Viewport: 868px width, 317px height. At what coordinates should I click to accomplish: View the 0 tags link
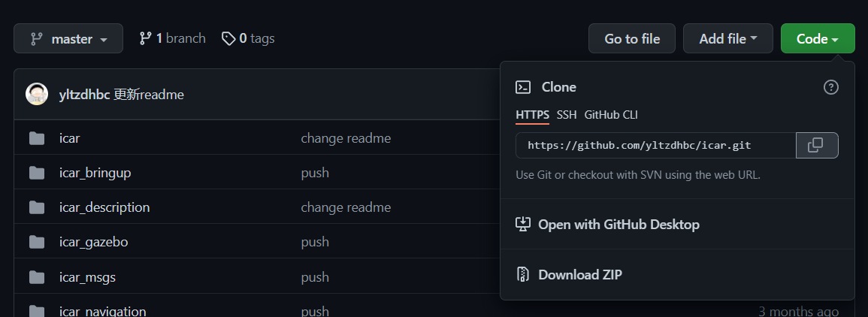(x=248, y=38)
